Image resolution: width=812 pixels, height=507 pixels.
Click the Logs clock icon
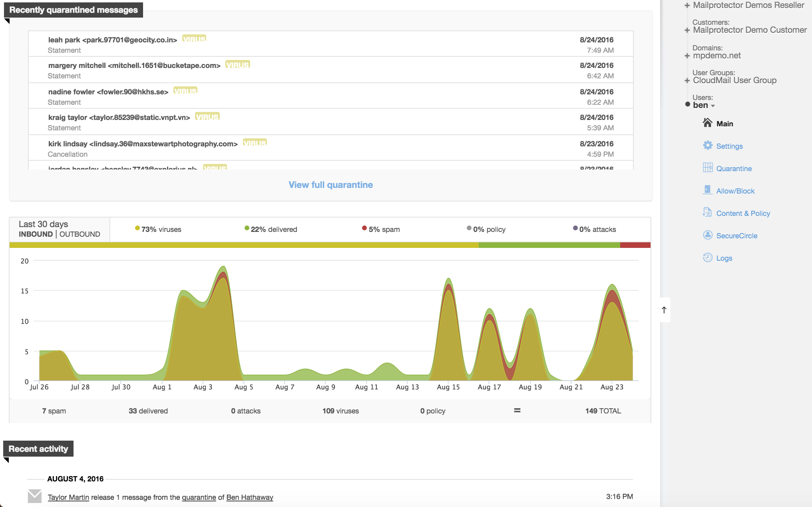click(x=707, y=257)
